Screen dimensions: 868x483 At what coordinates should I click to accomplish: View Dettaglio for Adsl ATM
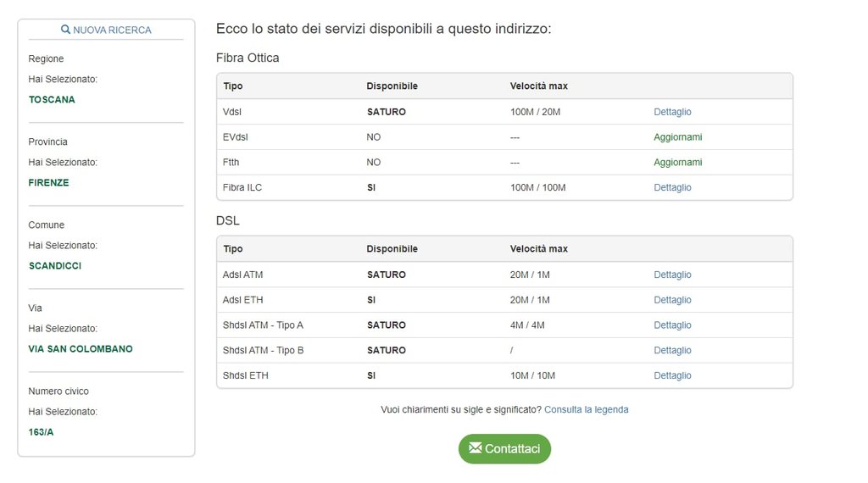pos(672,275)
